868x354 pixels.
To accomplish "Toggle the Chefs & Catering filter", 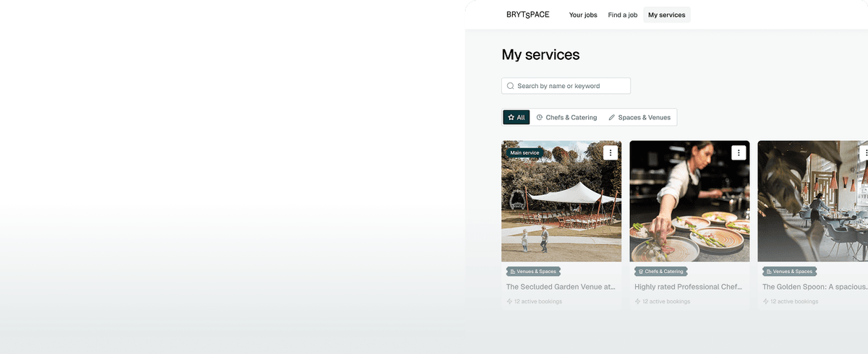I will (x=566, y=117).
